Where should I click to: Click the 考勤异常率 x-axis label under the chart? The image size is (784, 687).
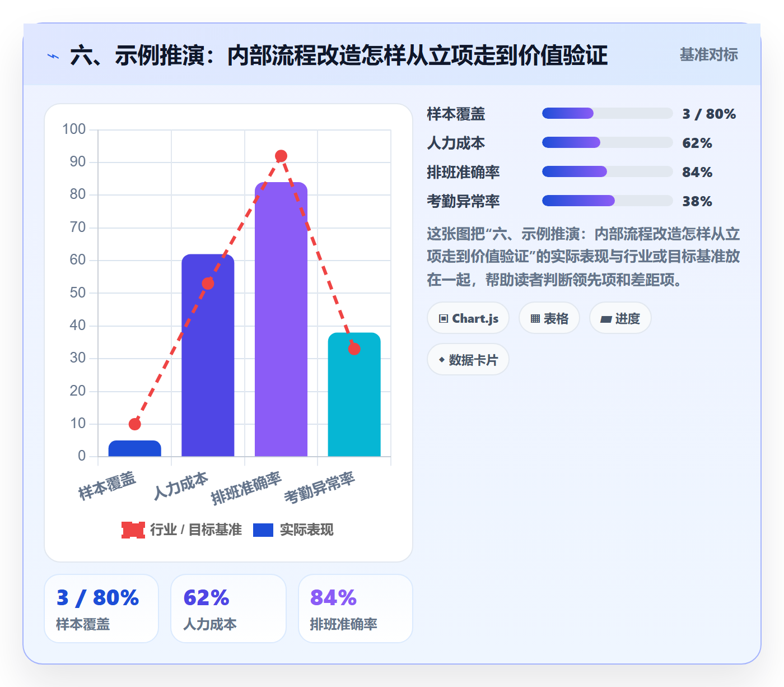point(320,488)
